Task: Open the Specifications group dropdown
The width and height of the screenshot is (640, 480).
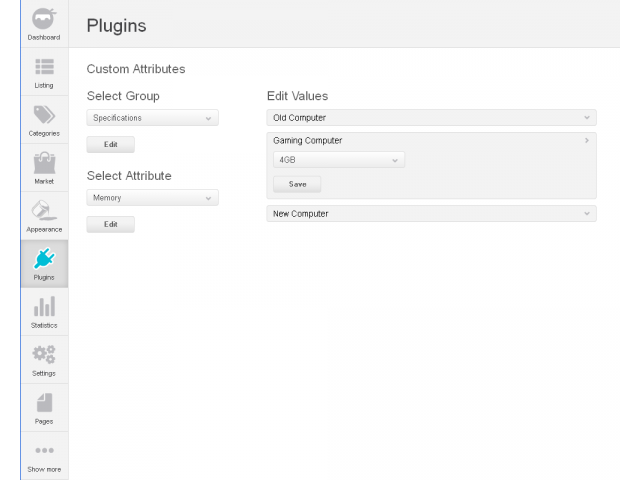Action: (152, 118)
